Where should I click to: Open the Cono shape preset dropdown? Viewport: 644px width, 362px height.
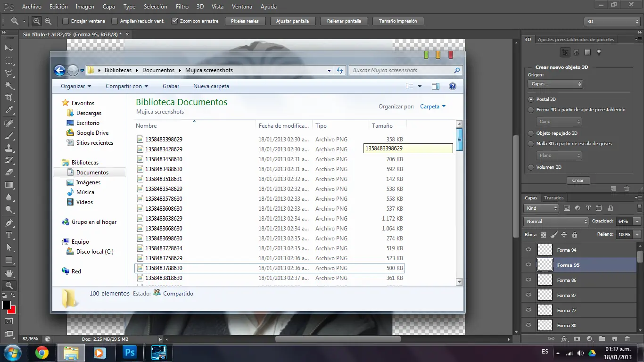[559, 122]
